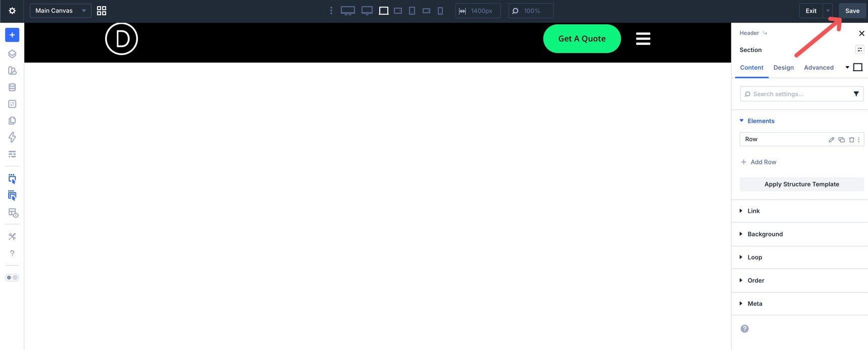
Task: Open the page settings panel in sidebar
Action: pos(12,104)
